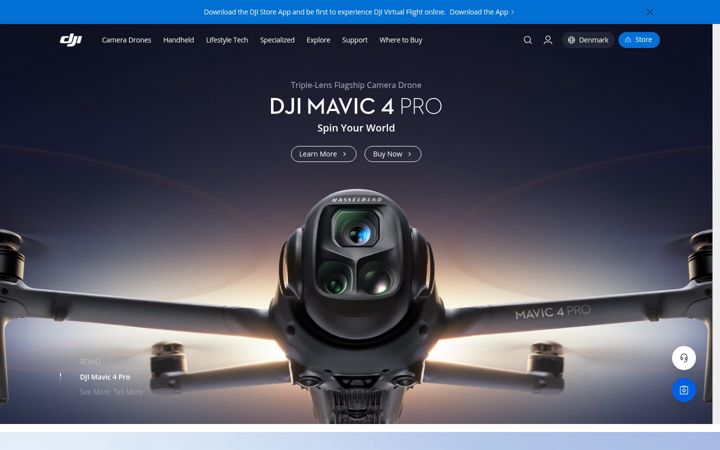The height and width of the screenshot is (450, 720).
Task: Open the Lifestyle Tech menu
Action: 227,40
